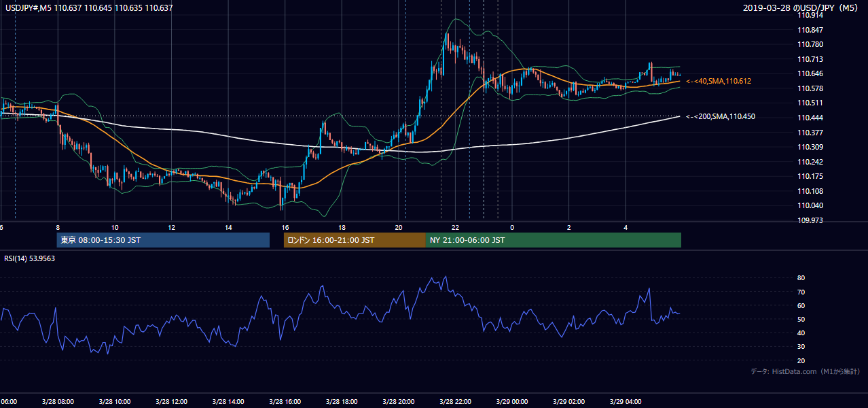Click the 40 SMA 110.612 indicator label

[719, 81]
